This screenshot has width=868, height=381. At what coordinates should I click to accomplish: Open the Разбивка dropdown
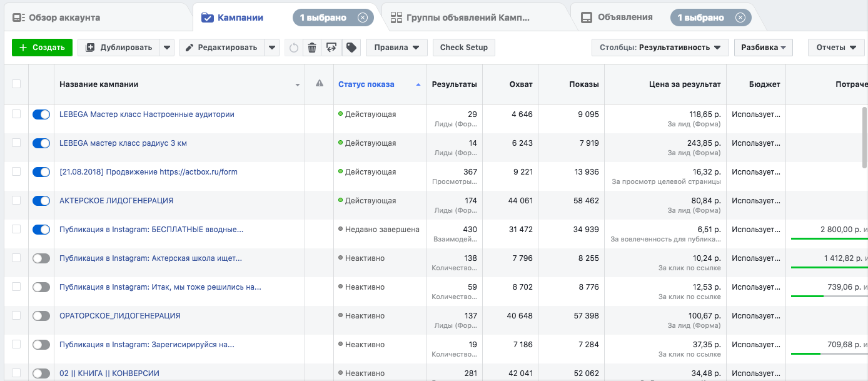click(x=763, y=48)
